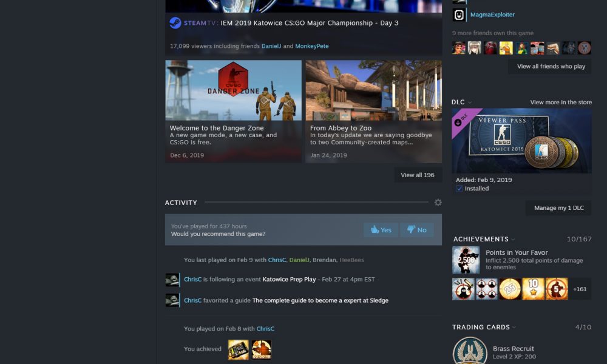
Task: Open HeeBees in last played line
Action: (351, 260)
